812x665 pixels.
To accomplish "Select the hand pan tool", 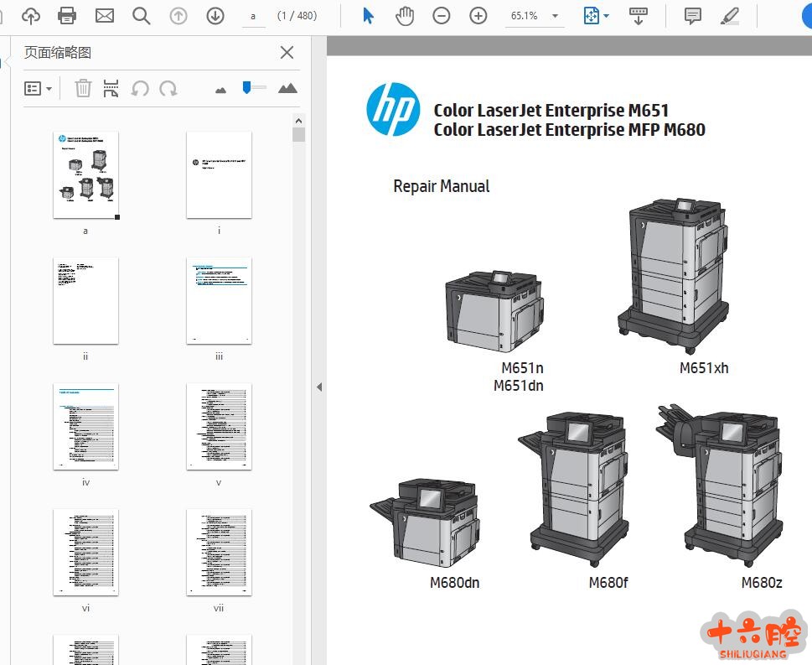I will pos(405,16).
